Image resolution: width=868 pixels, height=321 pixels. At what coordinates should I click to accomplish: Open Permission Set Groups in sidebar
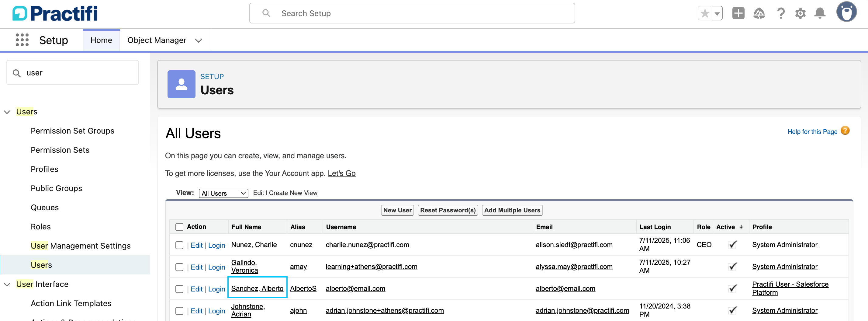(x=72, y=131)
